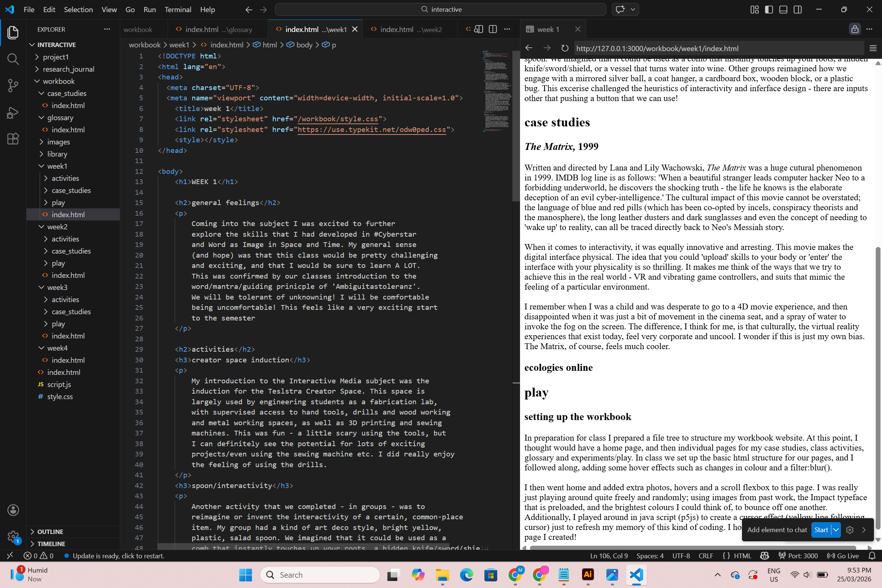Click the Accounts icon
Image resolution: width=882 pixels, height=588 pixels.
pyautogui.click(x=13, y=510)
